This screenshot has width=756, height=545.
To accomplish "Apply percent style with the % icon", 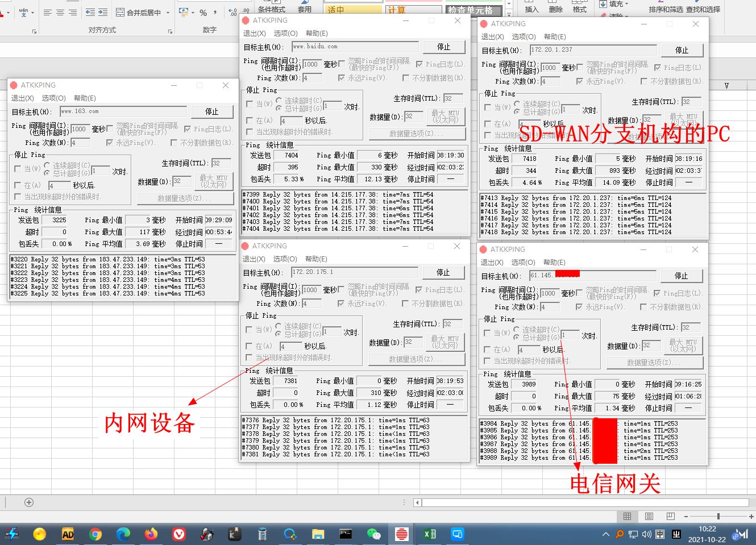I will click(203, 13).
